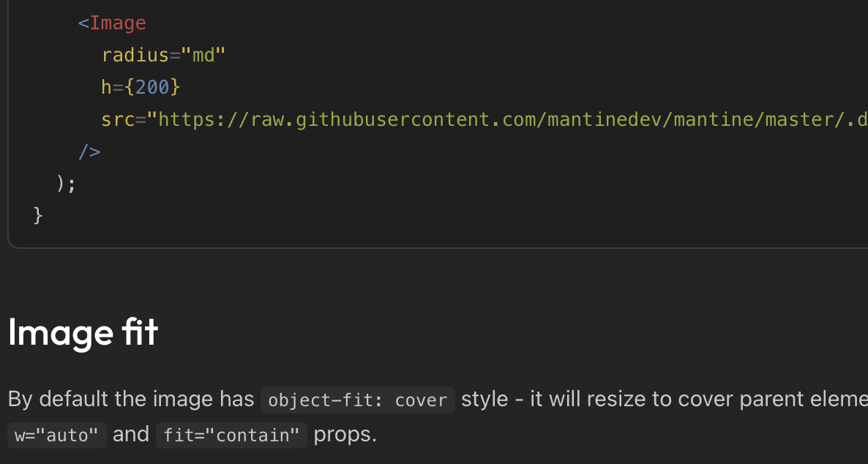The width and height of the screenshot is (868, 464).
Task: Click the closing curly brace in code
Action: 38,216
